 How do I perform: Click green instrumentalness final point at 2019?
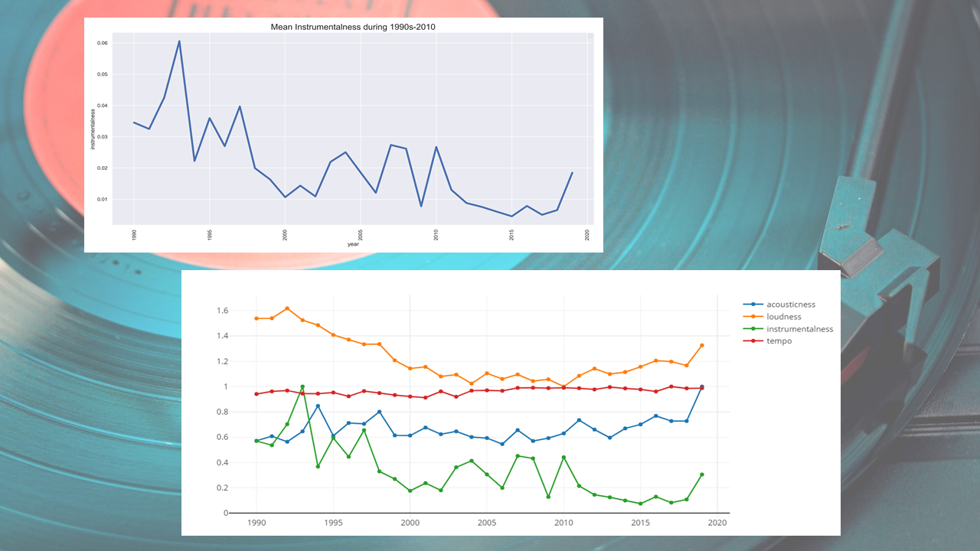pyautogui.click(x=702, y=474)
